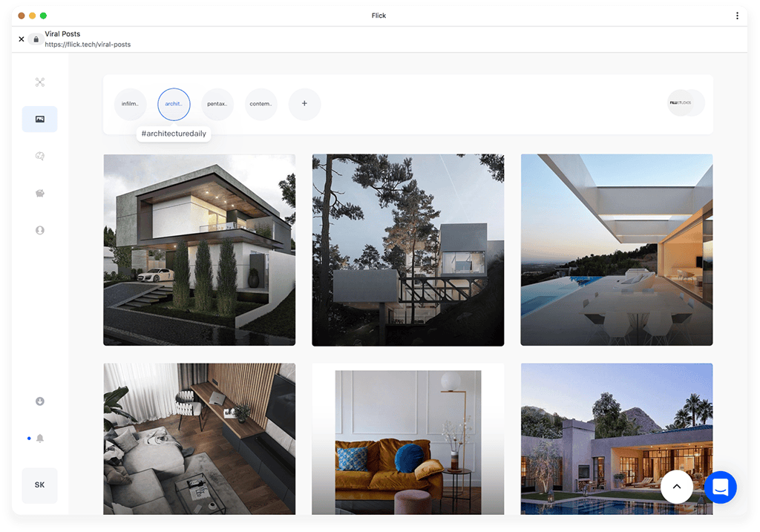760x532 pixels.
Task: Click the piggy bank sidebar icon
Action: 40,194
